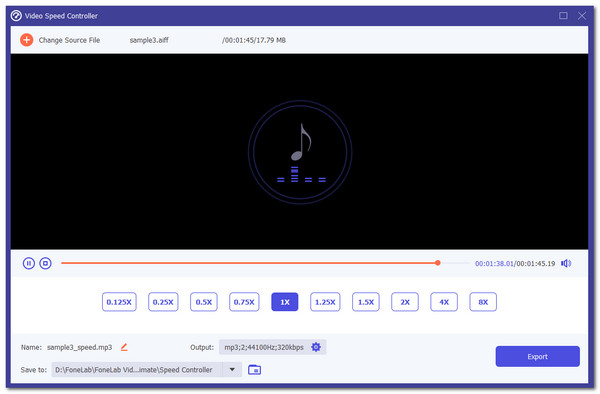Image resolution: width=600 pixels, height=394 pixels.
Task: Select the 1X speed option
Action: (285, 302)
